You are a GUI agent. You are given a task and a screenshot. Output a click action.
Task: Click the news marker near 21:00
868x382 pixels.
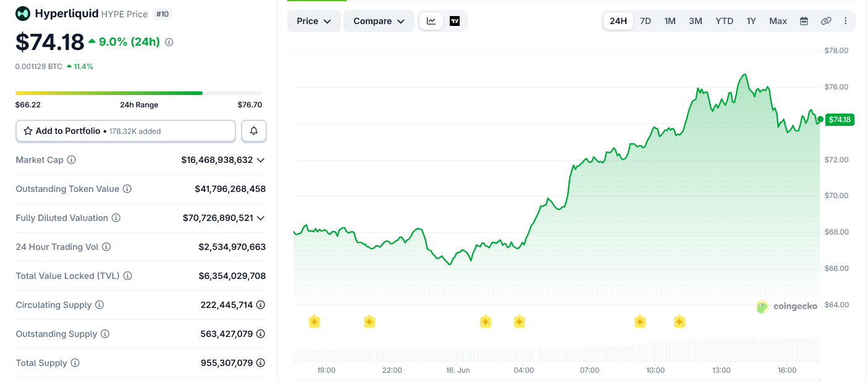(369, 322)
